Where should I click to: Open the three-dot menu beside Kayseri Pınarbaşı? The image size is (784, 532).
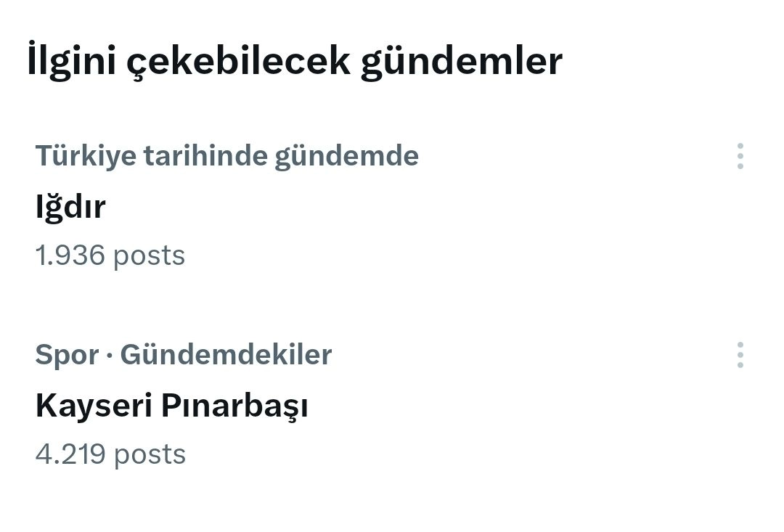(740, 355)
